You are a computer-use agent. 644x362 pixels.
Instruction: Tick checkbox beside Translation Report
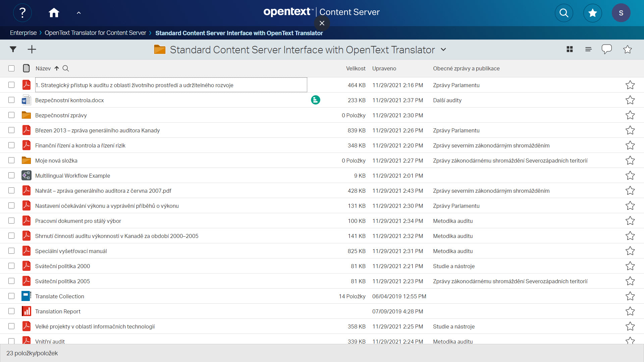11,311
